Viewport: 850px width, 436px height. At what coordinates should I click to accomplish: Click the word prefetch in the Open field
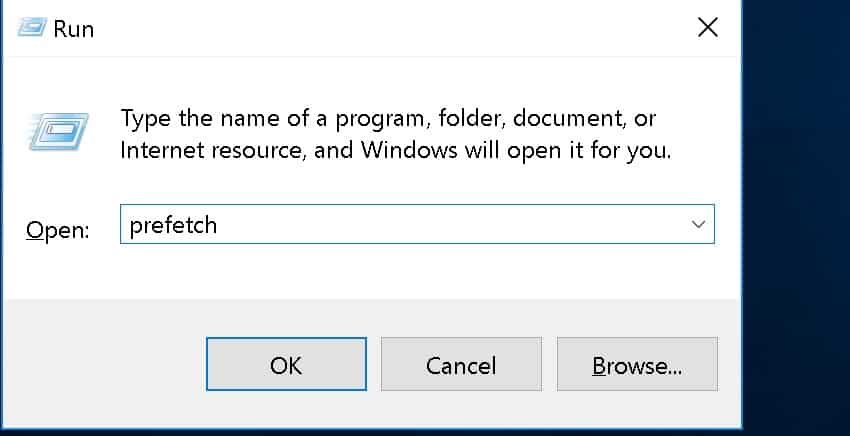pos(173,226)
